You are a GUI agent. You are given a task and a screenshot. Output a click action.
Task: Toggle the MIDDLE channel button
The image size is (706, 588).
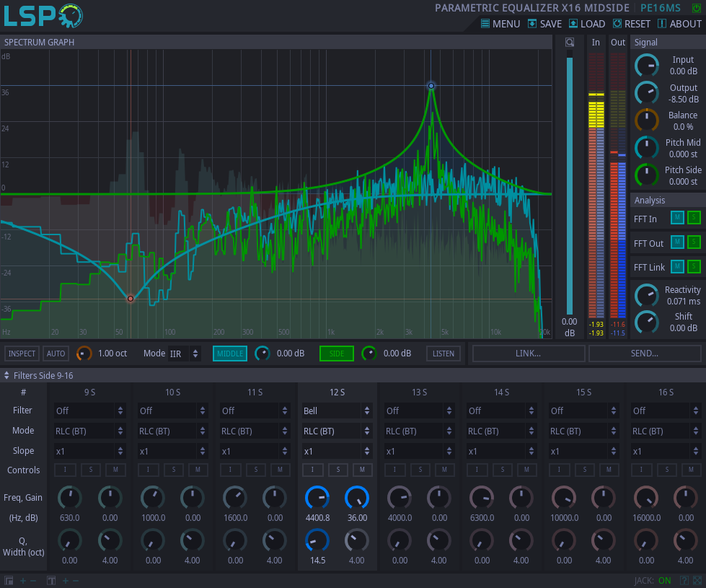[230, 354]
